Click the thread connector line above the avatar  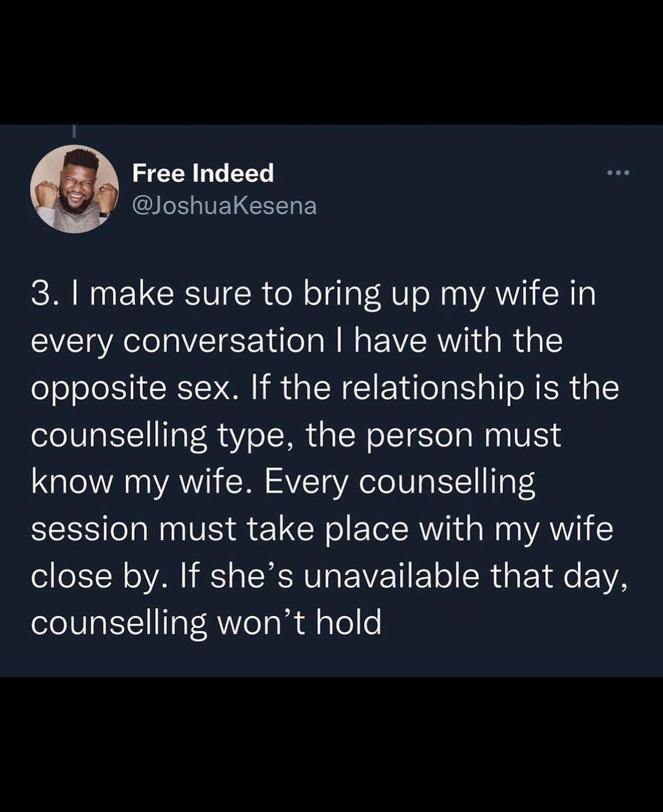[74, 131]
